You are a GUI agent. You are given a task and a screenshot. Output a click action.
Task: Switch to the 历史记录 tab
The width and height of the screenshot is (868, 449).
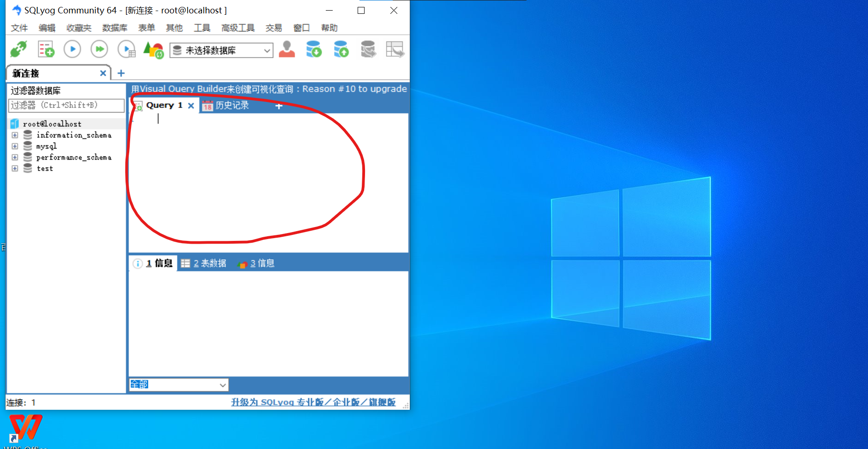pyautogui.click(x=226, y=106)
